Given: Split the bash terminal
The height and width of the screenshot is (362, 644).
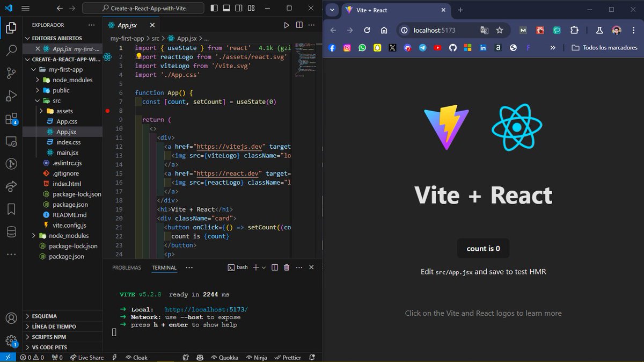Looking at the screenshot, I should [275, 267].
